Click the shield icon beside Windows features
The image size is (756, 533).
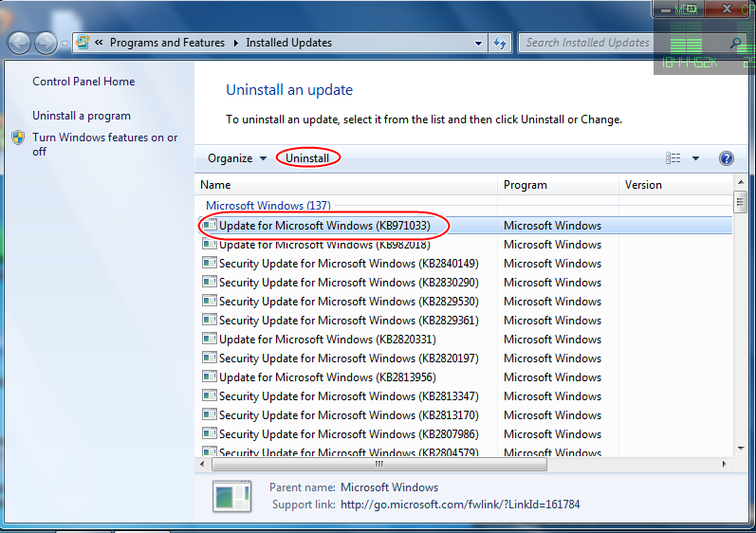[18, 138]
